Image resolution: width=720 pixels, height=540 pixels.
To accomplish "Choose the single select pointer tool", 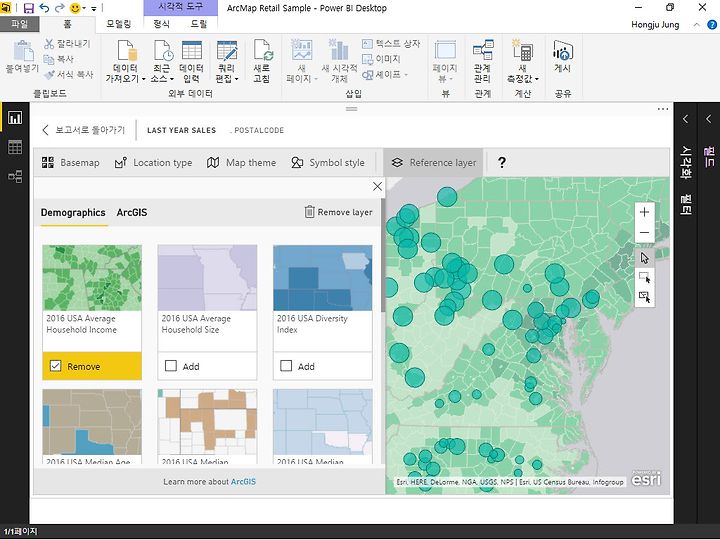I will pyautogui.click(x=645, y=258).
